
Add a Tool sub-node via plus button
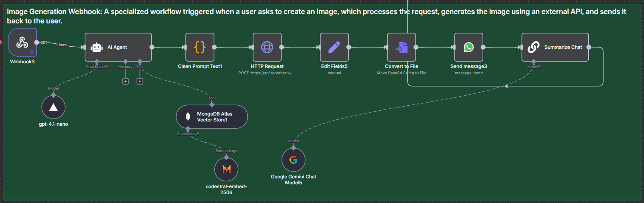click(140, 81)
